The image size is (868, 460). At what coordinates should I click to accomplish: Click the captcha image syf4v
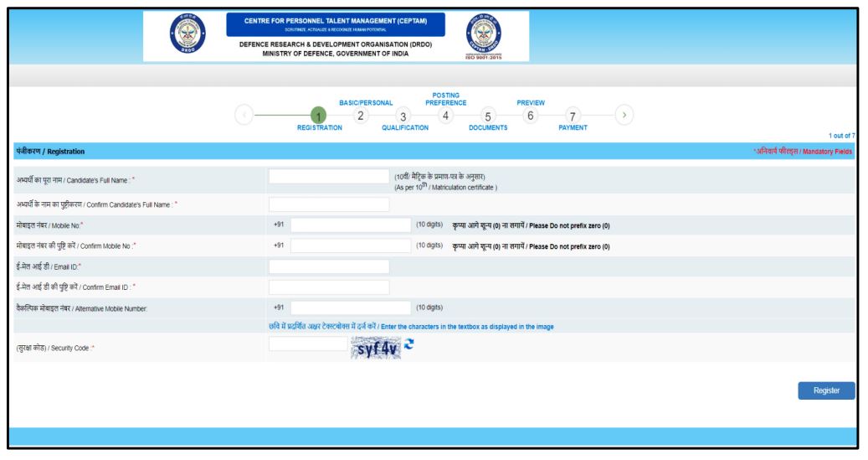[x=376, y=348]
